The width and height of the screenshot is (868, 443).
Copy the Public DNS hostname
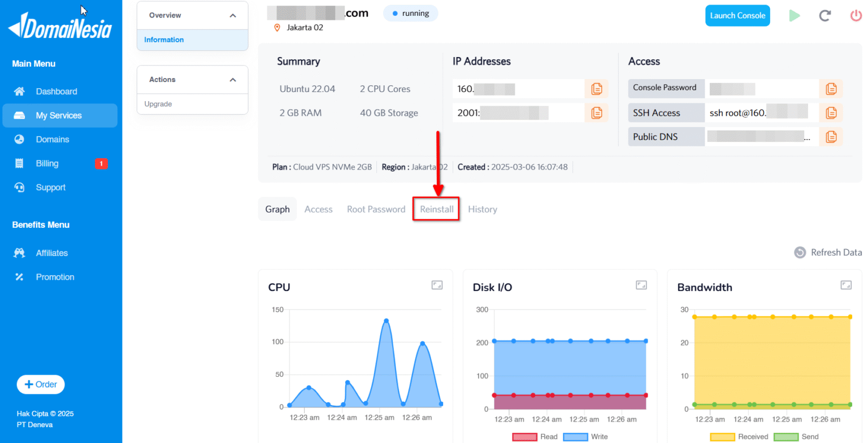(x=831, y=136)
